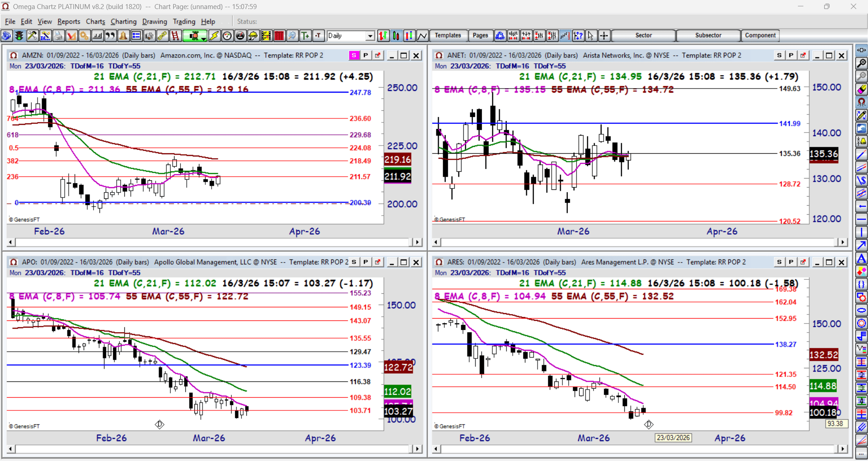The width and height of the screenshot is (868, 461).
Task: Open the Daily timeframe dropdown
Action: click(370, 36)
